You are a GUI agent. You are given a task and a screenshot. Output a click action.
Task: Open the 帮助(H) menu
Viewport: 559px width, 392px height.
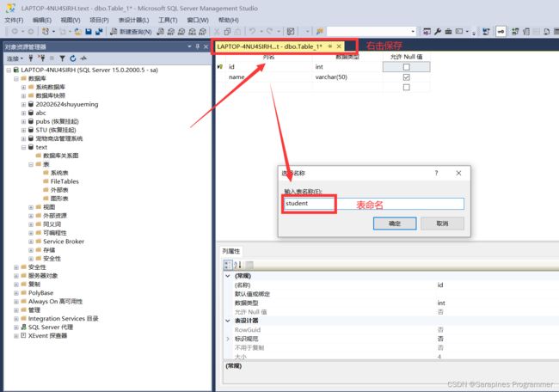229,20
